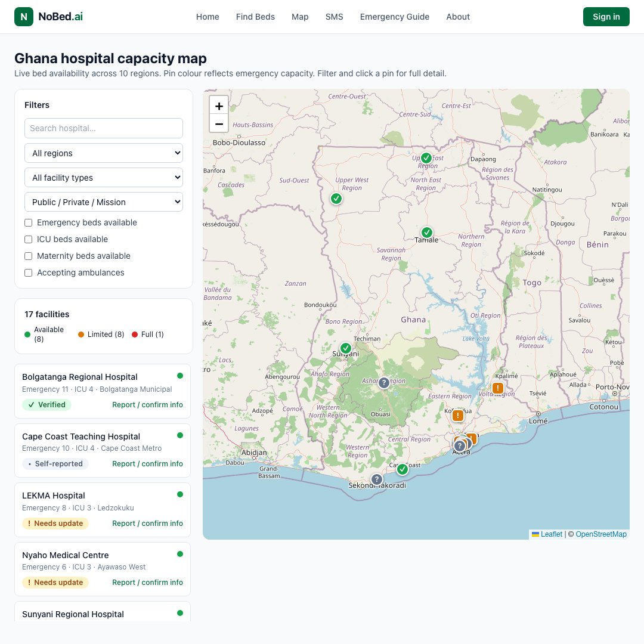Open the About nav item
644x644 pixels.
[458, 17]
